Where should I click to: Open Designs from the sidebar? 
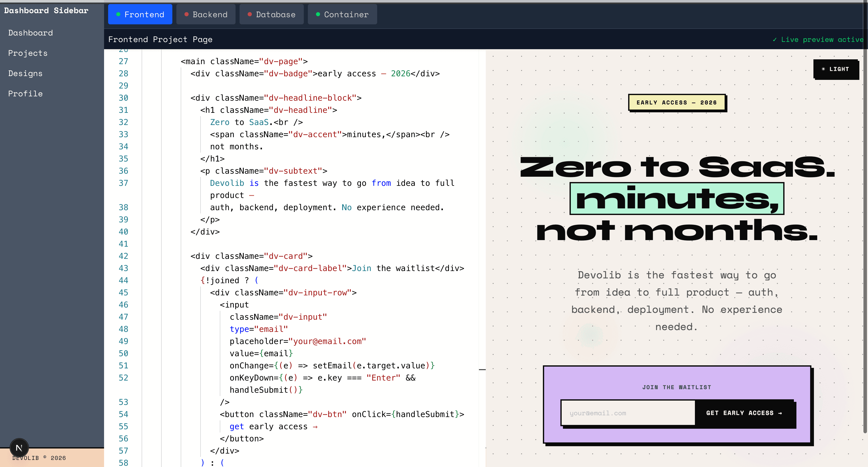click(25, 73)
